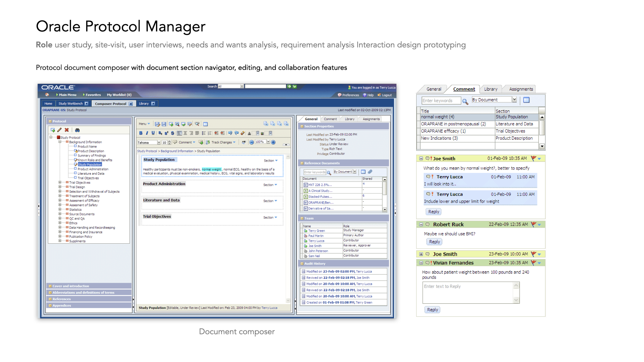Open the By Document dropdown in the Comment panel

514,100
